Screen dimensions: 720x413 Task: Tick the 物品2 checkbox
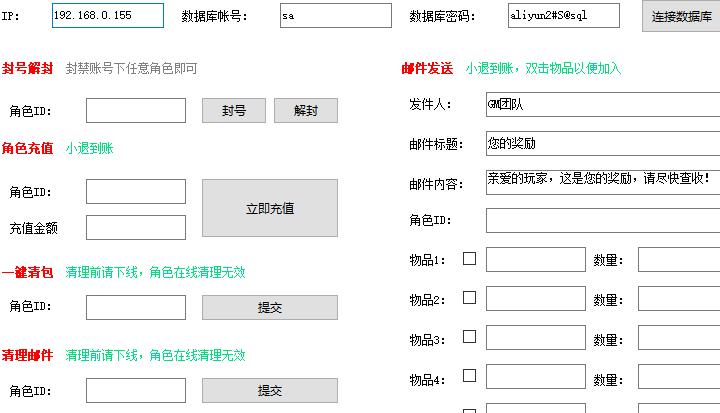tap(469, 298)
